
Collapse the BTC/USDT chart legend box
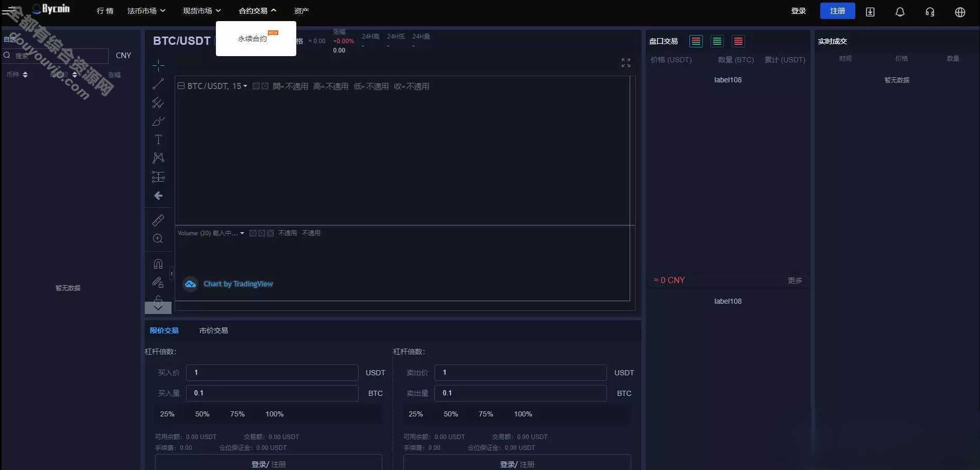[181, 86]
